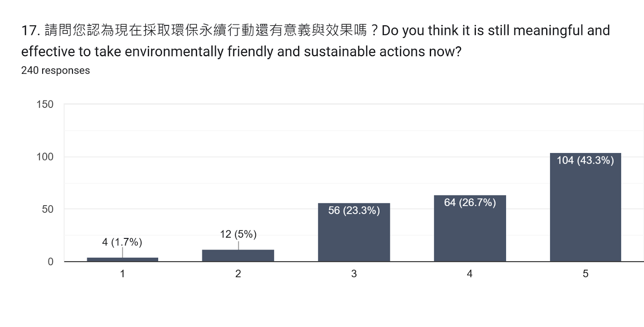Click the bar for rating 1

click(x=122, y=259)
